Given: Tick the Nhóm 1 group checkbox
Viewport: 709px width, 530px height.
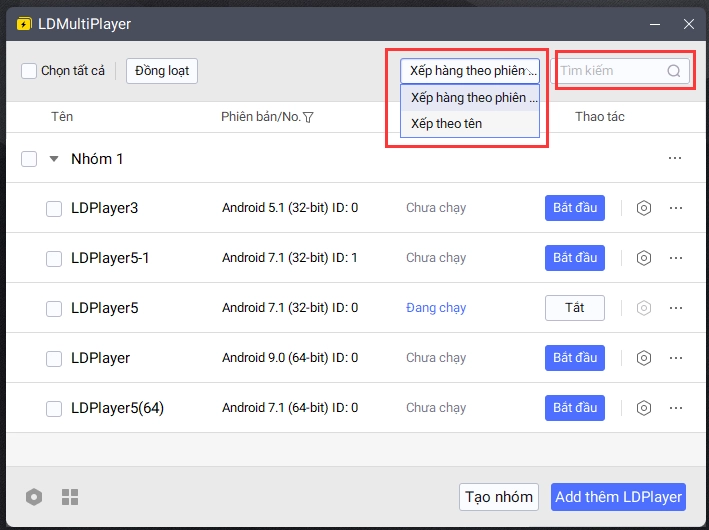Looking at the screenshot, I should [29, 159].
